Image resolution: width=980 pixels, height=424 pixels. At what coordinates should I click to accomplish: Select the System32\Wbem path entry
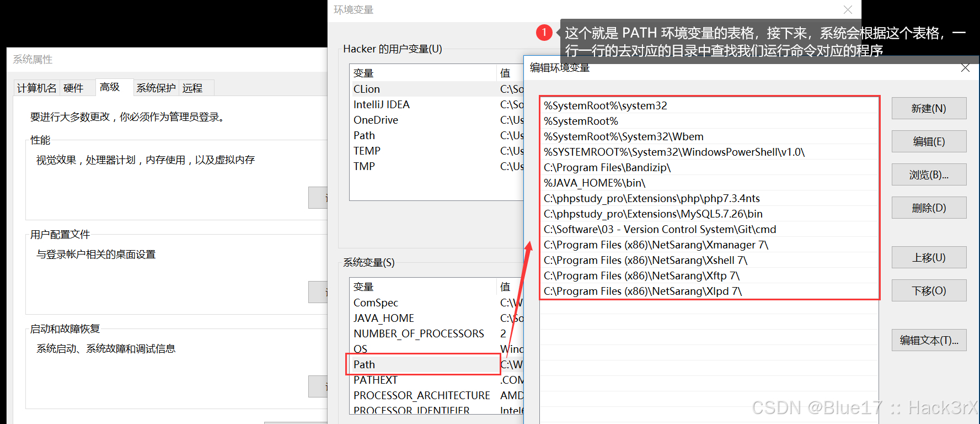[x=709, y=136]
